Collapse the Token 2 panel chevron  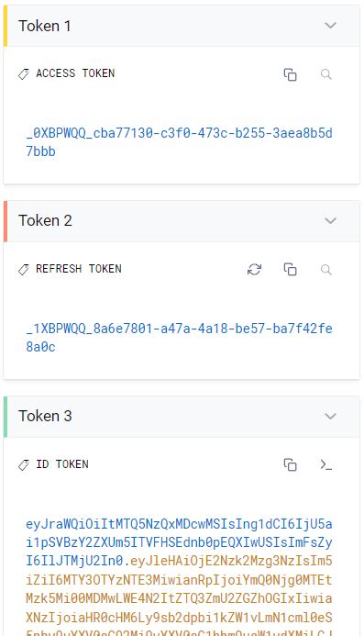click(x=331, y=221)
